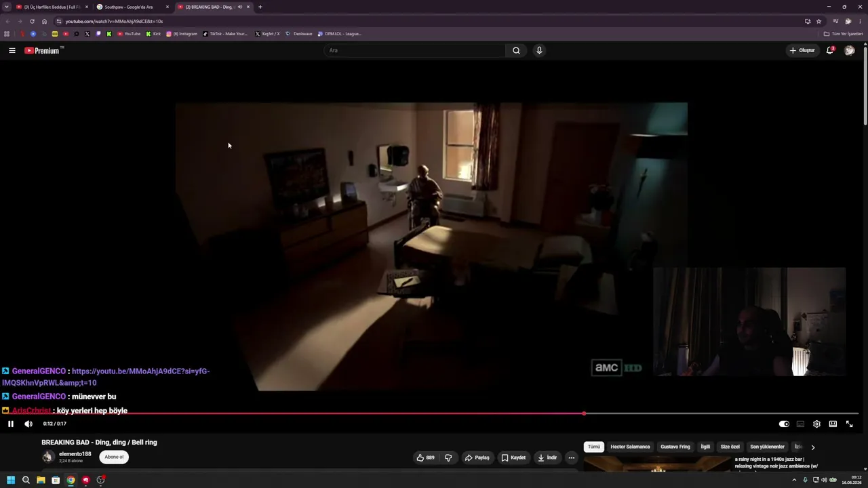868x488 pixels.
Task: Click the Oluştur create button
Action: point(802,50)
